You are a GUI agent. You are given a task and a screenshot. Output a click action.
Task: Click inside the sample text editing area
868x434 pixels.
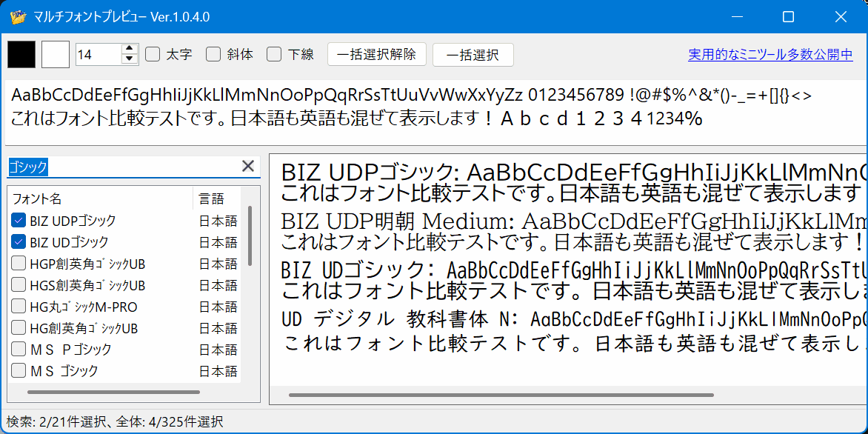[x=434, y=113]
